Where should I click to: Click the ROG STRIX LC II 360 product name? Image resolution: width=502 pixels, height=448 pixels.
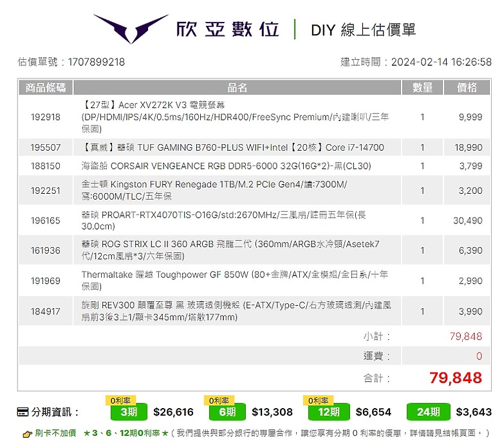pos(230,250)
